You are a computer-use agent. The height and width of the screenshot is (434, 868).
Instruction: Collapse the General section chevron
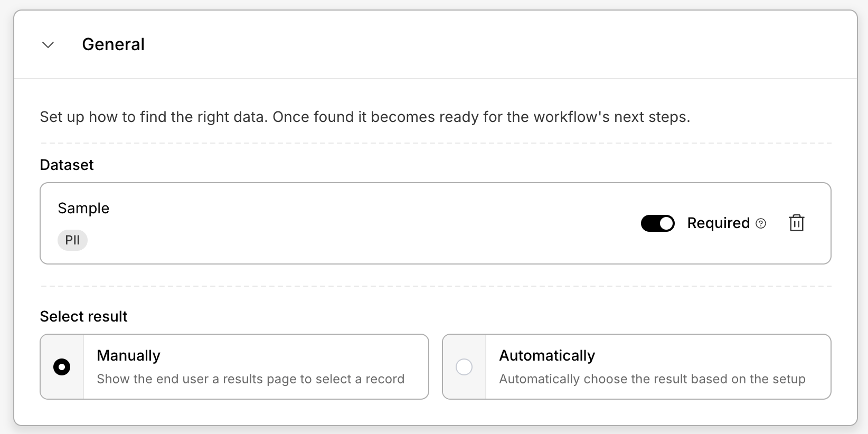point(48,45)
